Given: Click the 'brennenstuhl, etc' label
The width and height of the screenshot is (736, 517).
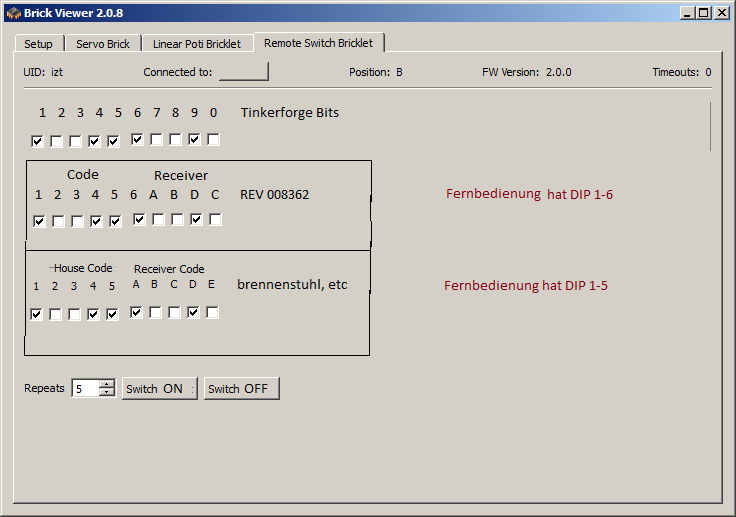Looking at the screenshot, I should (292, 285).
